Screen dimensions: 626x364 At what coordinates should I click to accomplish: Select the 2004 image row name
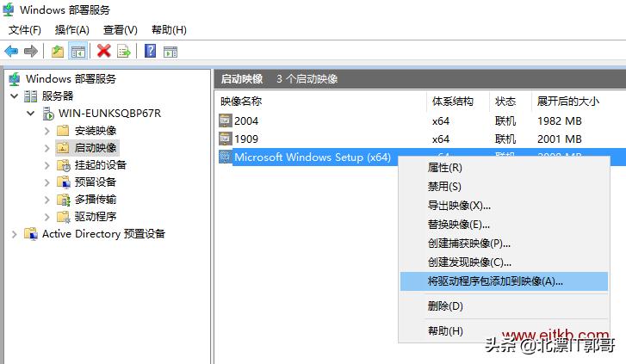[x=246, y=121]
